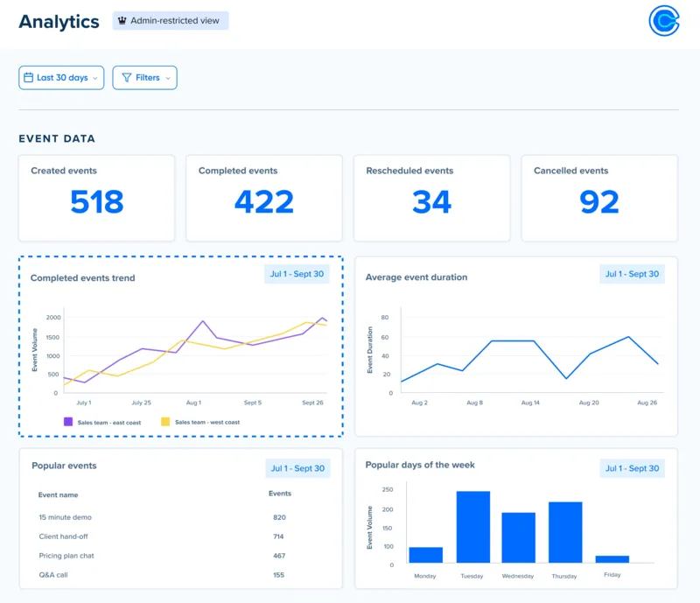Viewport: 700px width, 603px height.
Task: Open date range on Average event duration
Action: click(632, 274)
